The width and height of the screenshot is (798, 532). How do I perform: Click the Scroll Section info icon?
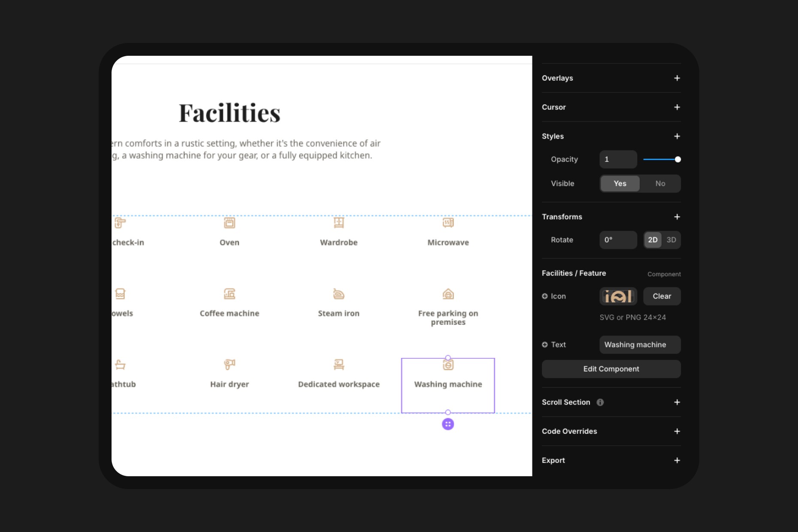tap(600, 402)
